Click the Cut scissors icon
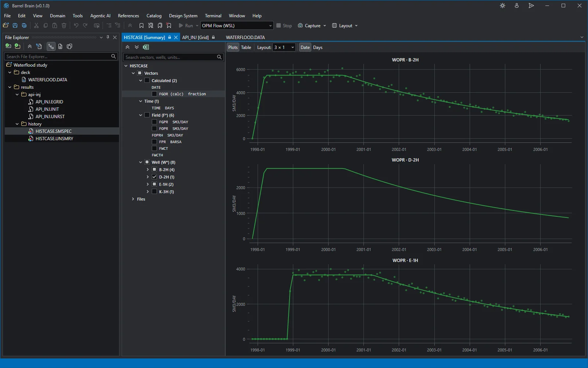This screenshot has height=368, width=588. point(36,25)
